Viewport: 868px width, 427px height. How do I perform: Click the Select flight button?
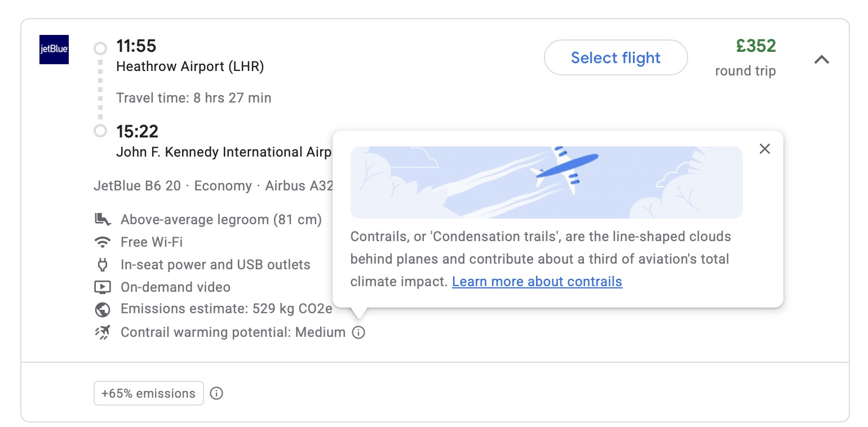615,57
